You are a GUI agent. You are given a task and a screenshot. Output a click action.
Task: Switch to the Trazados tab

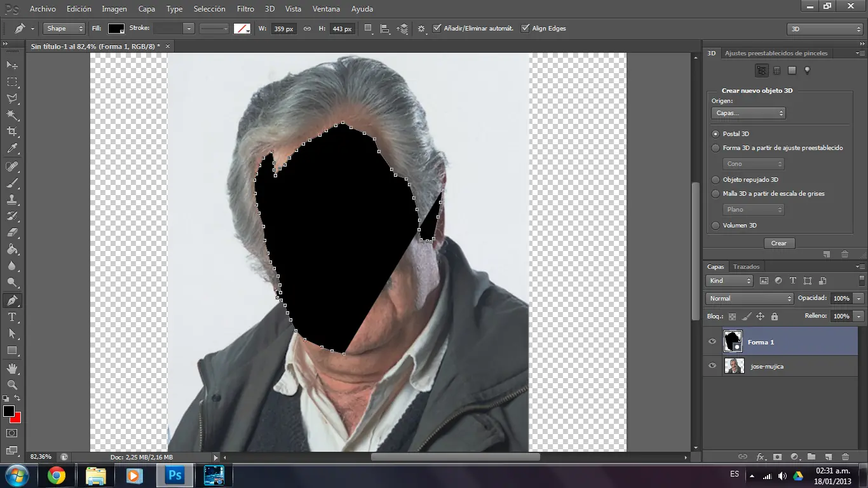(746, 267)
